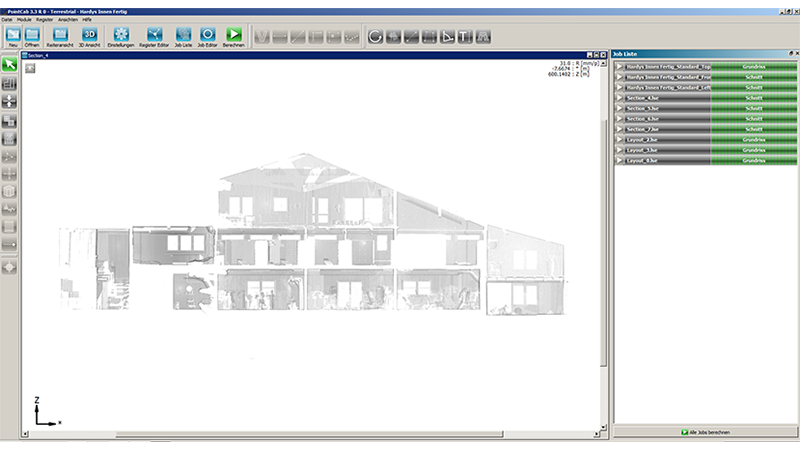Open the Datei menu
Screen dimensions: 800x450
click(7, 19)
